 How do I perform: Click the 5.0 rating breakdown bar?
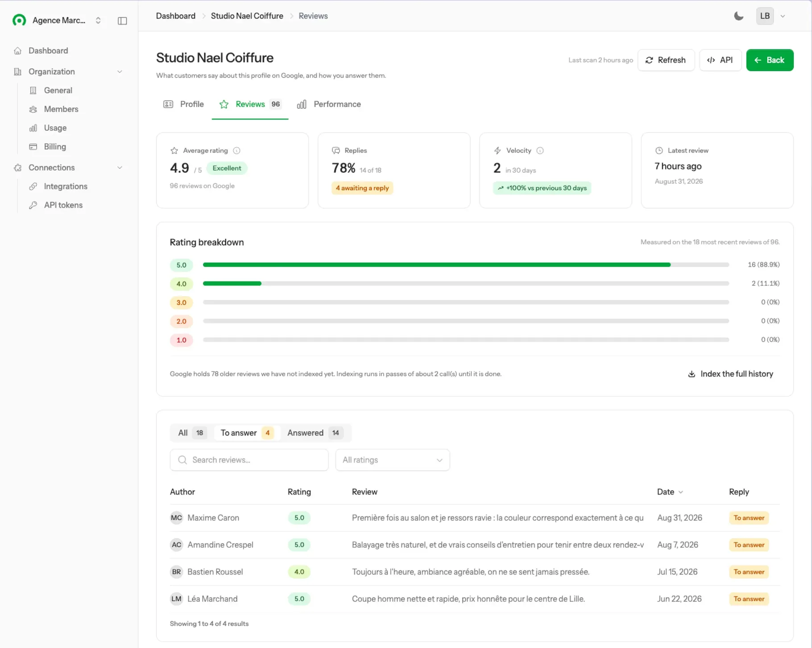(x=466, y=265)
